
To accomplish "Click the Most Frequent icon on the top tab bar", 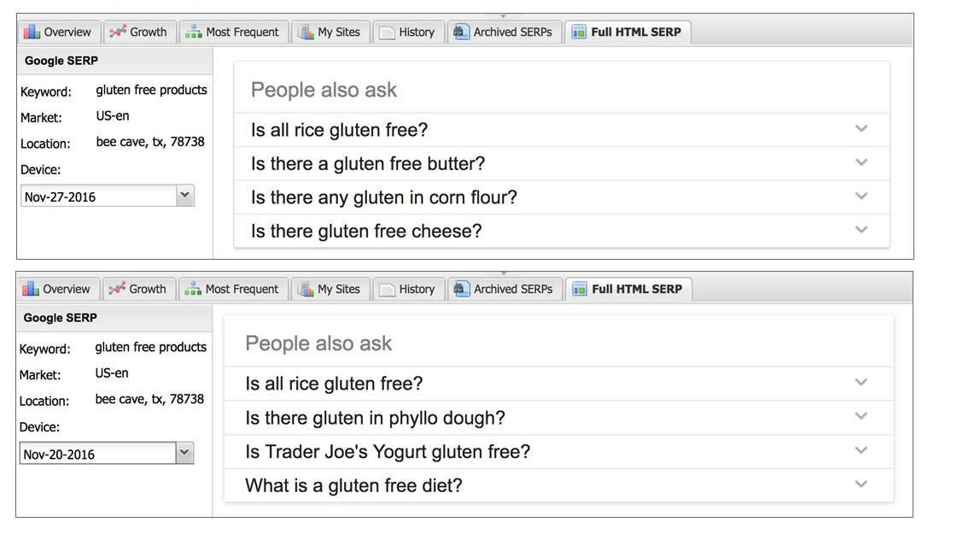I will 195,32.
